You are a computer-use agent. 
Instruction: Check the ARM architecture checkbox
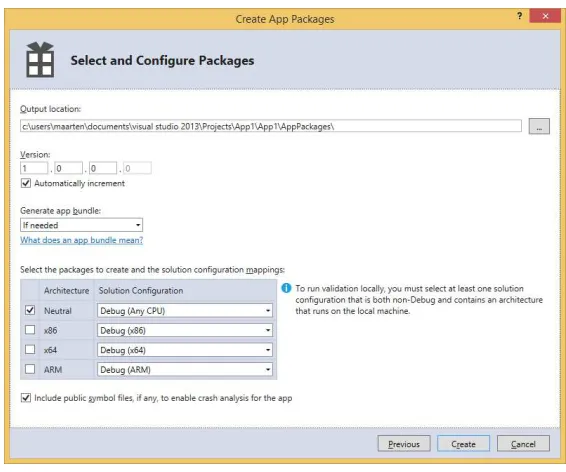tap(30, 369)
